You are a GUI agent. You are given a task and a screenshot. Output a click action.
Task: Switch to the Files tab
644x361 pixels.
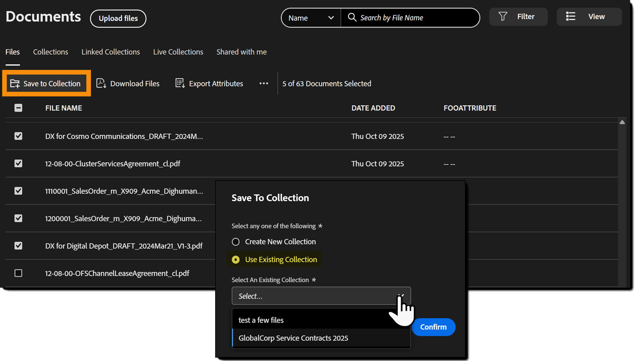tap(12, 52)
